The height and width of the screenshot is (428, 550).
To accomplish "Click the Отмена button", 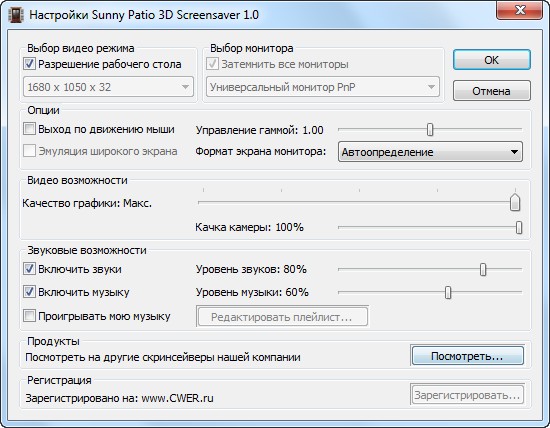I will [x=491, y=91].
